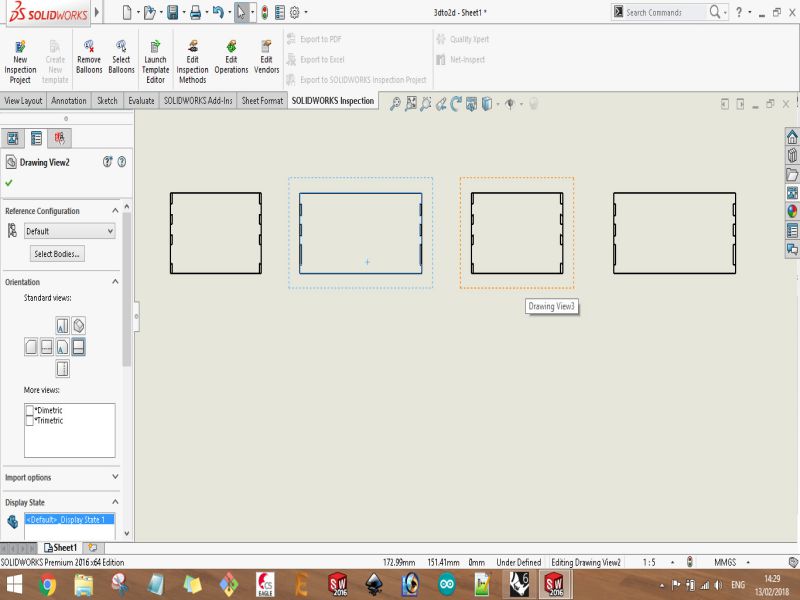
Task: Click the Add Sheet button beside Sheet1
Action: click(x=93, y=547)
